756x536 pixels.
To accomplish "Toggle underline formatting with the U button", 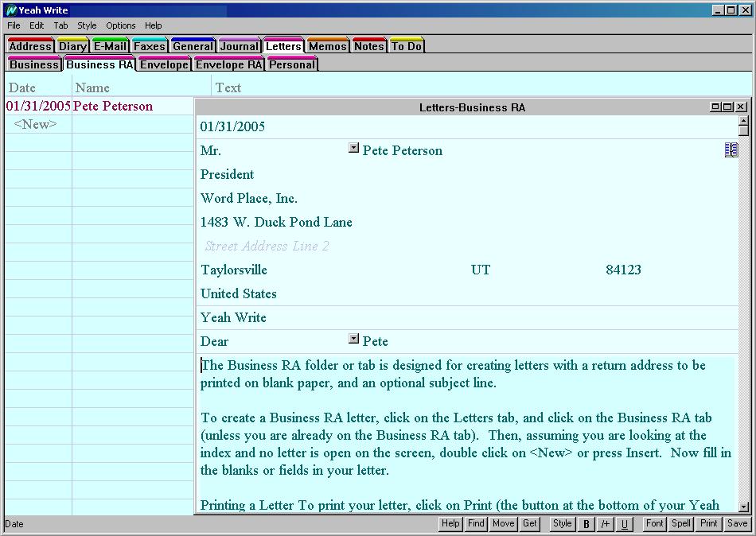I will 625,524.
